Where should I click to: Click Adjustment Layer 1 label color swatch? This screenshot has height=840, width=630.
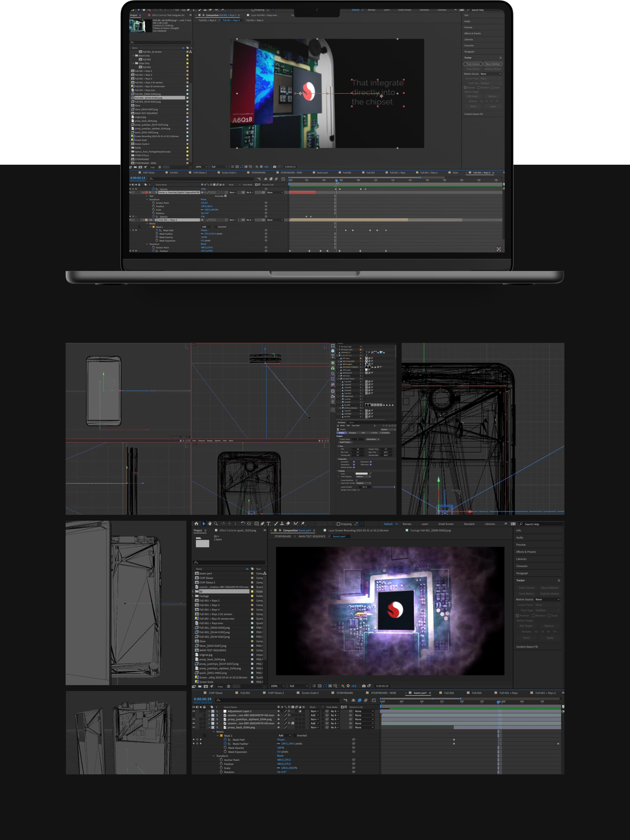(x=213, y=711)
